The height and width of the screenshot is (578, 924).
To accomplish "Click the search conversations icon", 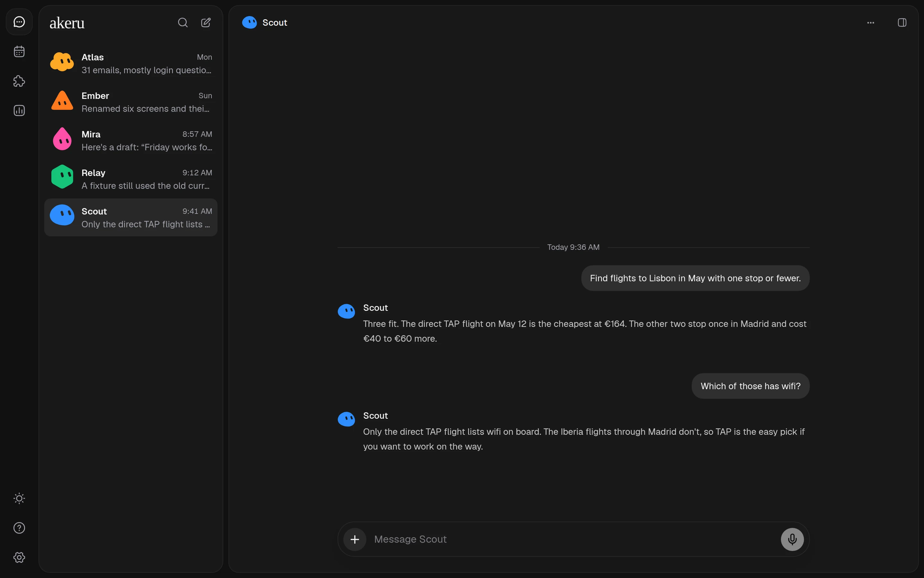I will [183, 22].
